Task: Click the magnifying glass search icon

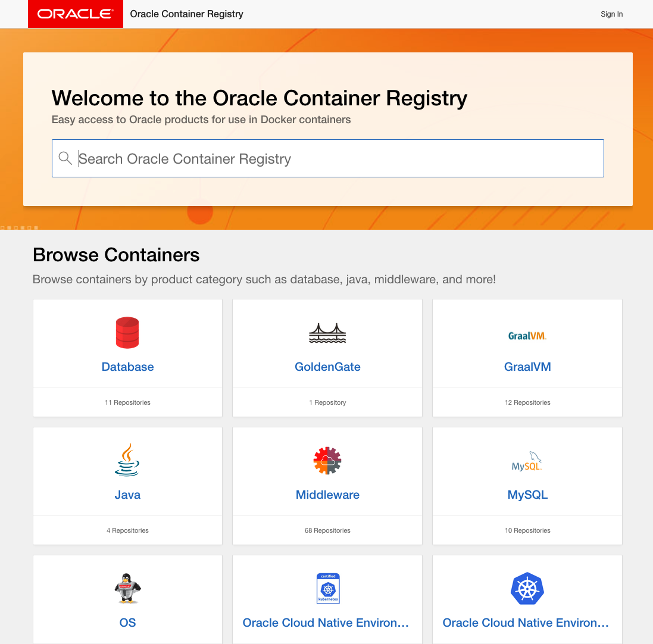Action: 65,158
